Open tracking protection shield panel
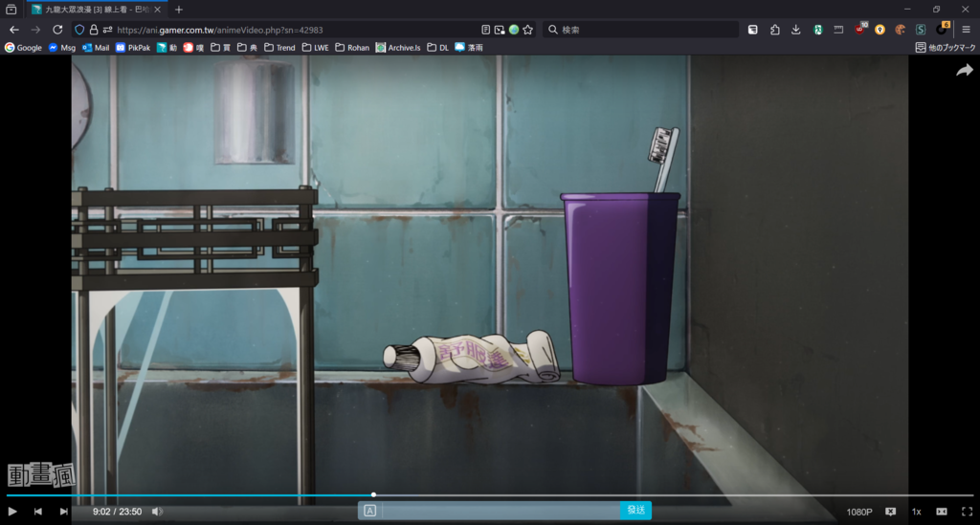The width and height of the screenshot is (980, 525). point(79,30)
